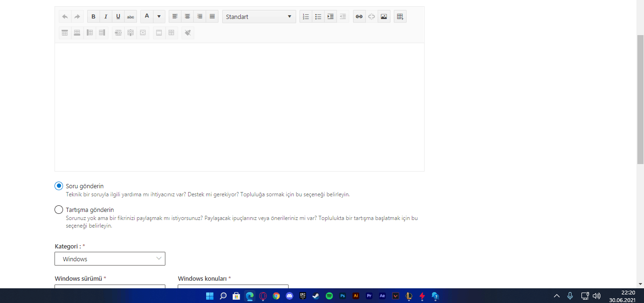
Task: Open Spotify from taskbar
Action: [329, 296]
